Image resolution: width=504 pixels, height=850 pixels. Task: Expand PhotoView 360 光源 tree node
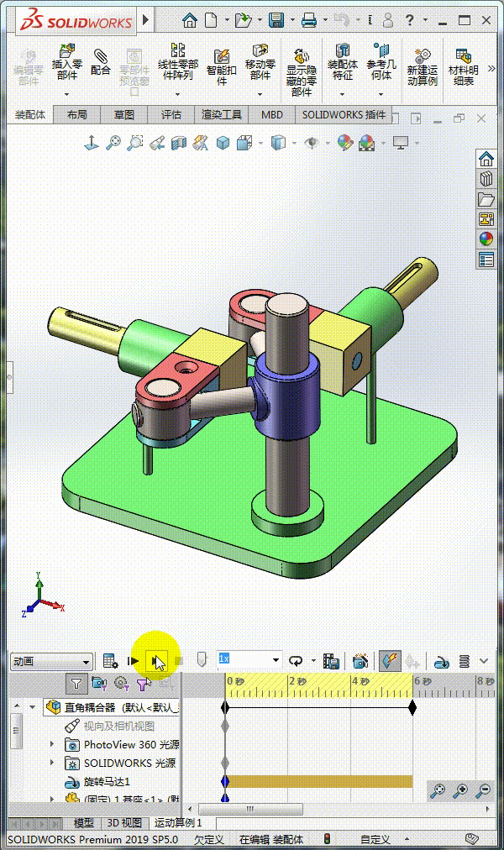point(52,744)
